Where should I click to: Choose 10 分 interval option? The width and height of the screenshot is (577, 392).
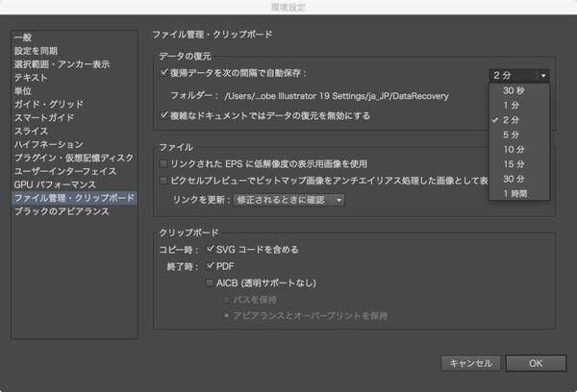tap(519, 149)
